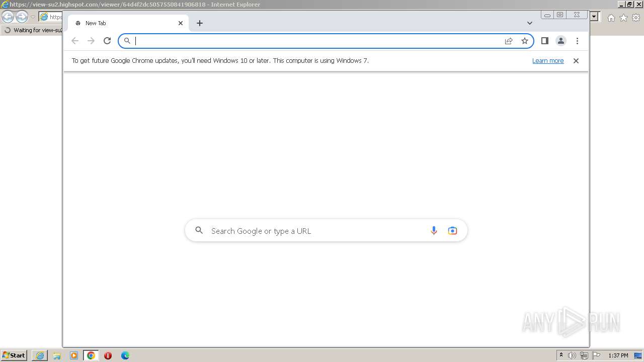Expand the Internet Explorer address dropdown arrow
This screenshot has height=362, width=644.
click(594, 17)
